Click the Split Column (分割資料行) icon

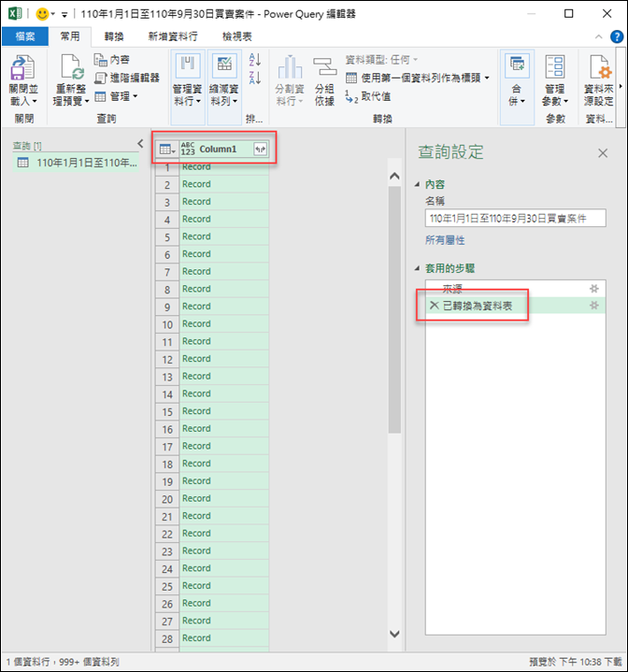[290, 67]
